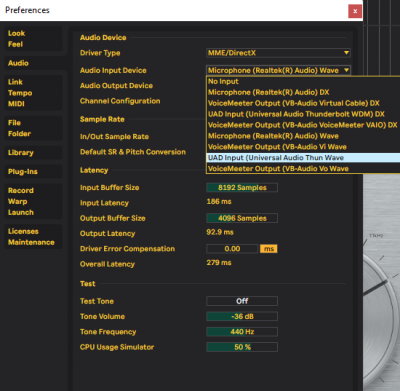Open the Look Feel preferences tab
400x391 pixels.
click(x=33, y=39)
